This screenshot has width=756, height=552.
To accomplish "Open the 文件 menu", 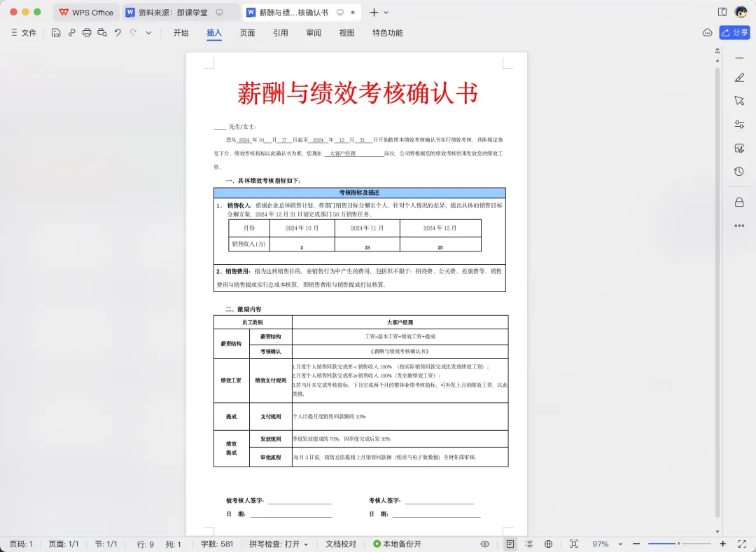I will 24,33.
